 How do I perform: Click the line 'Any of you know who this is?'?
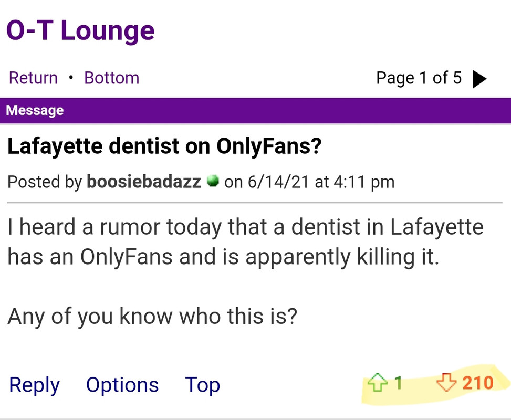[x=152, y=316]
